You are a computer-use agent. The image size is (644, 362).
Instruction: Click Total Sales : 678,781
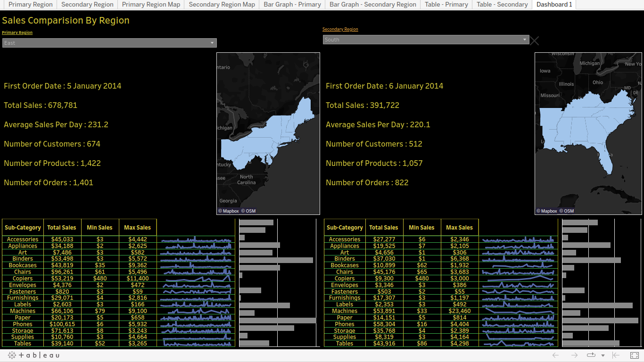tap(41, 106)
